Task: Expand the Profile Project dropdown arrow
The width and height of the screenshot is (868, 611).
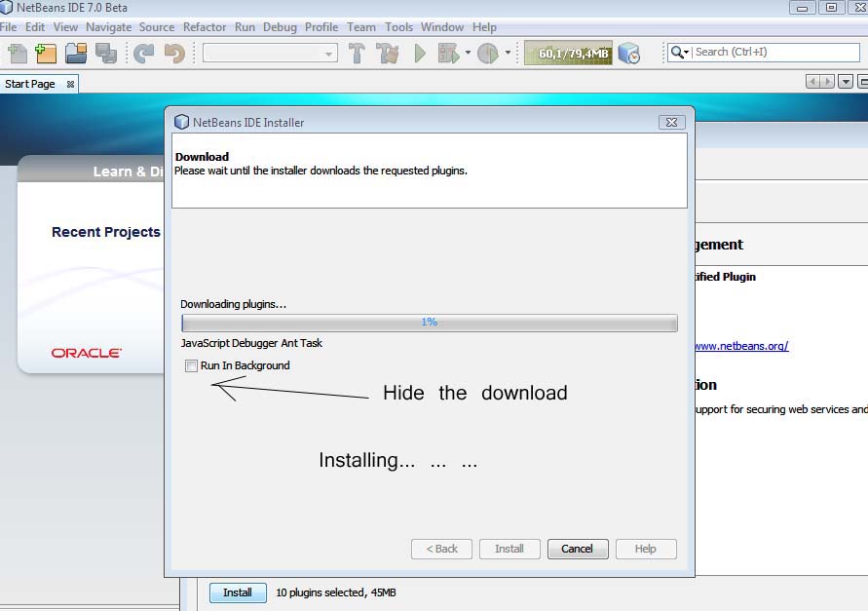Action: point(508,53)
